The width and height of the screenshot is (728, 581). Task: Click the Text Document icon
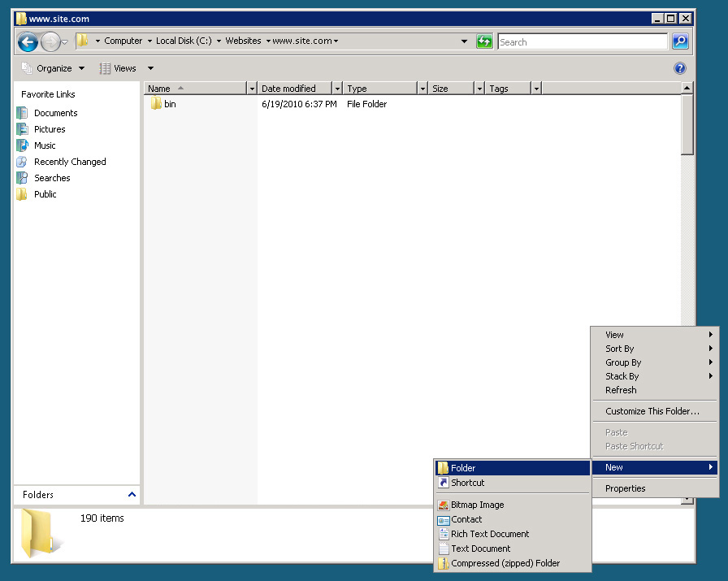click(444, 548)
